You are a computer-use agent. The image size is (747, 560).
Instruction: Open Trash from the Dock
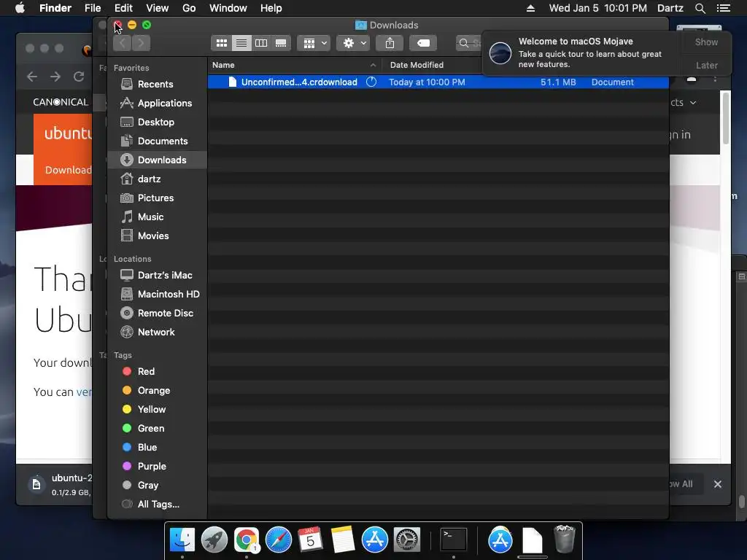(565, 540)
